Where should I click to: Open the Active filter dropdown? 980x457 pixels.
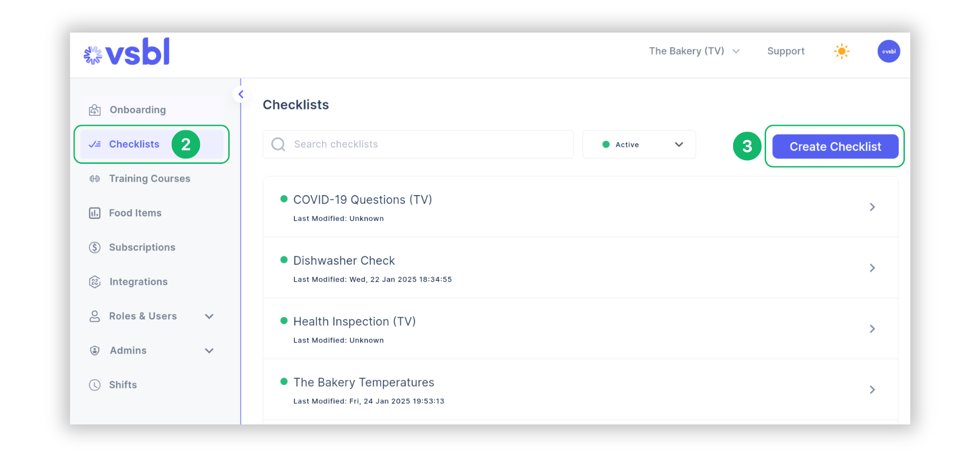pos(679,144)
